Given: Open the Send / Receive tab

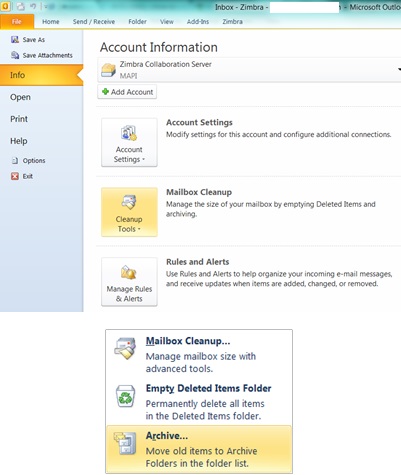Looking at the screenshot, I should (x=94, y=22).
